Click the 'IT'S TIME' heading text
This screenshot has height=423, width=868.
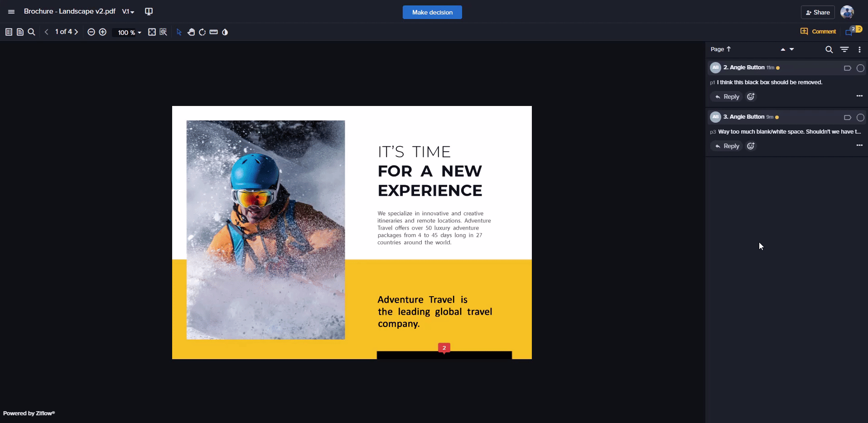click(x=414, y=152)
